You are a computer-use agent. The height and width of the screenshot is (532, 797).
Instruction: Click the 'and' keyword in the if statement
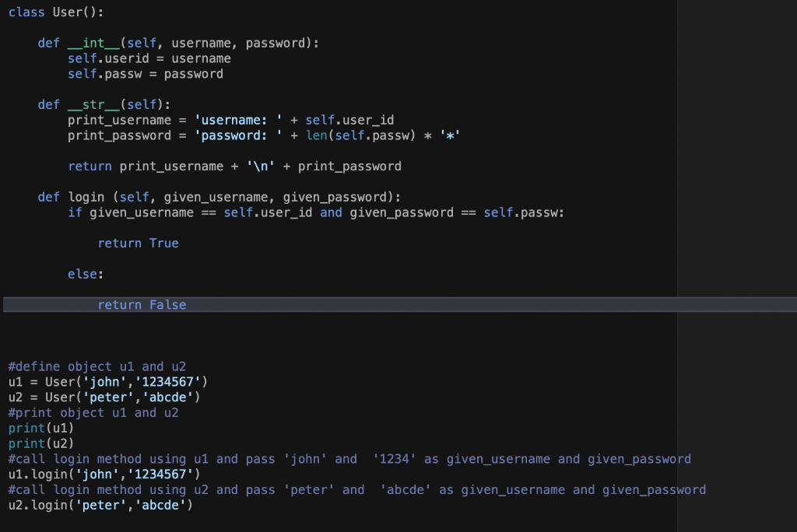click(x=331, y=212)
